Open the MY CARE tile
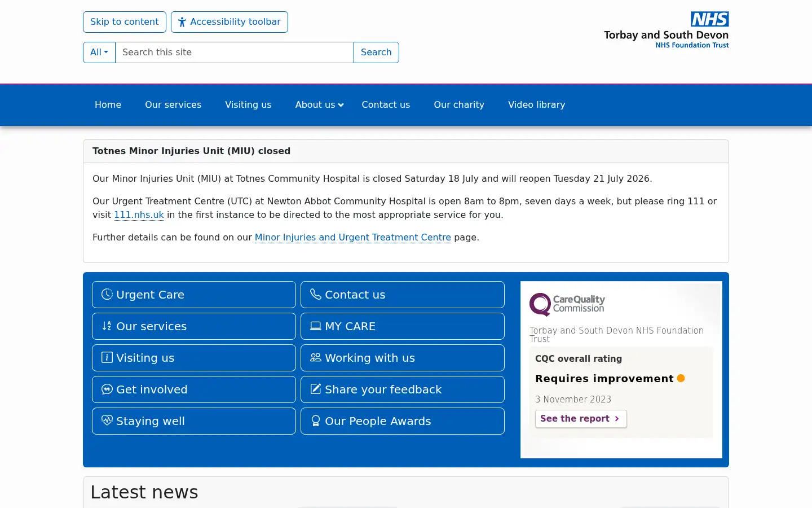 coord(403,326)
